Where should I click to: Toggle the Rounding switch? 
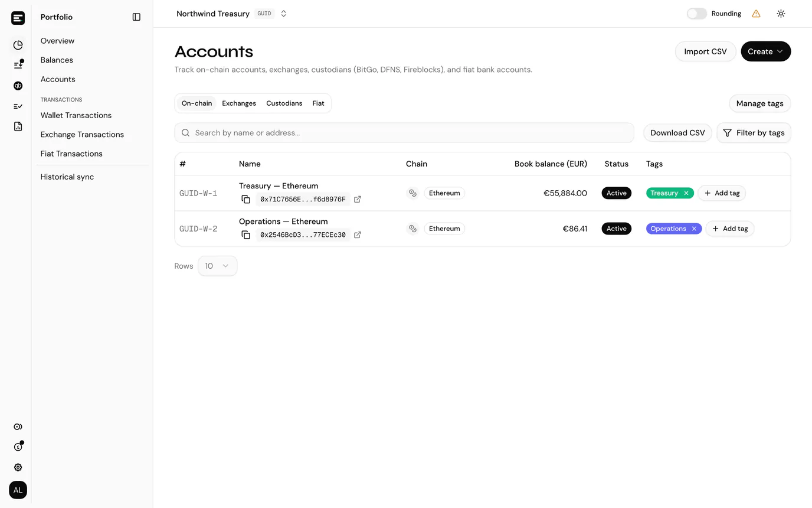point(697,14)
